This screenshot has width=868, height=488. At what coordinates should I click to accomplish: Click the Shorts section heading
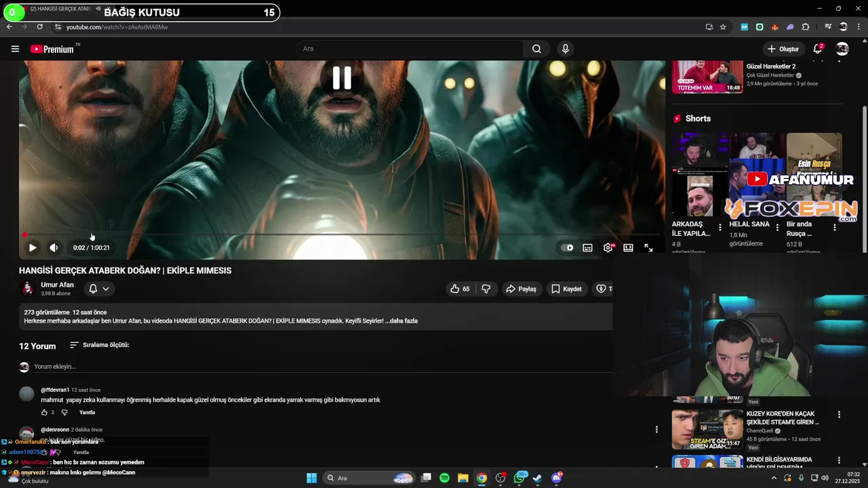(x=698, y=119)
